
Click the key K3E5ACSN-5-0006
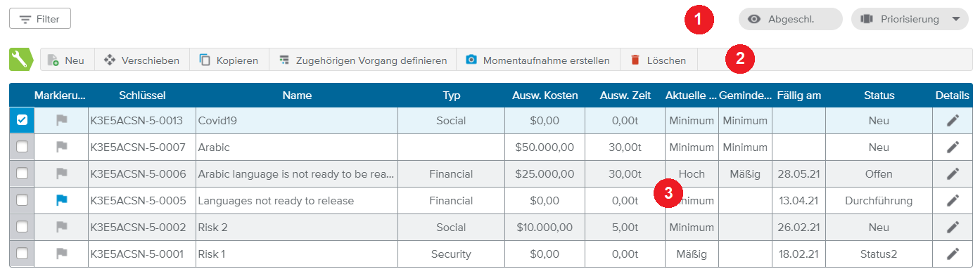(138, 174)
